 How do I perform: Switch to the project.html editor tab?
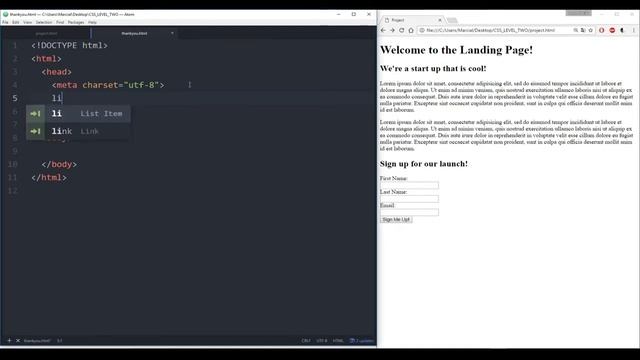46,33
